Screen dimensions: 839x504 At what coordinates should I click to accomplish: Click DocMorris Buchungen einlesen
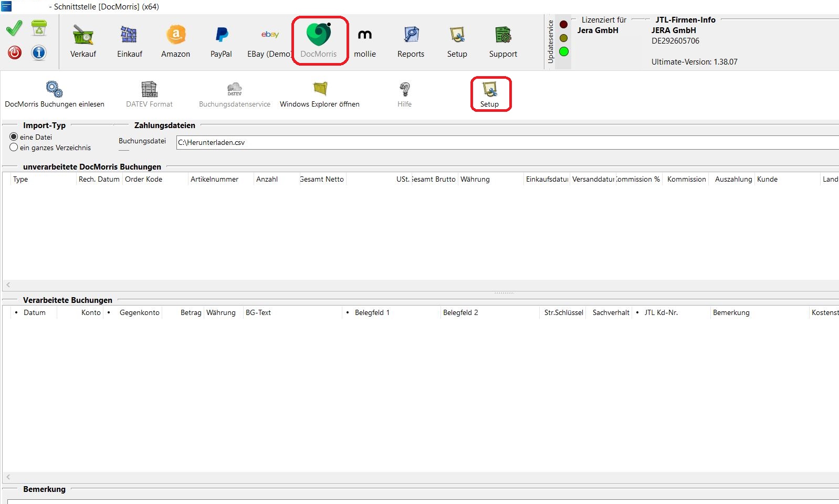click(55, 94)
